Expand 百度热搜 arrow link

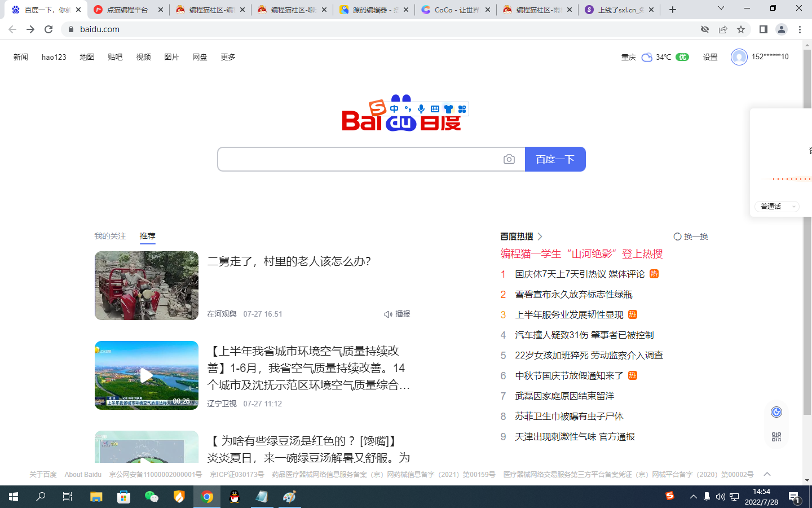tap(540, 237)
